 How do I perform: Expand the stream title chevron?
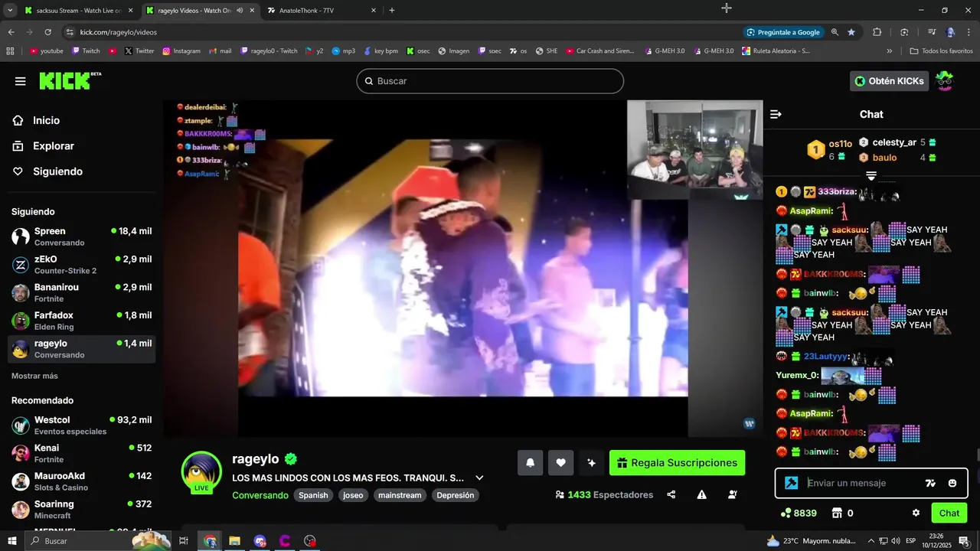pyautogui.click(x=479, y=478)
